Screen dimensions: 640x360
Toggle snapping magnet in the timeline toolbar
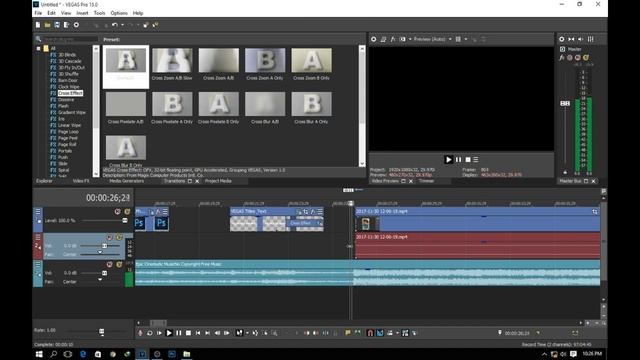click(x=370, y=333)
